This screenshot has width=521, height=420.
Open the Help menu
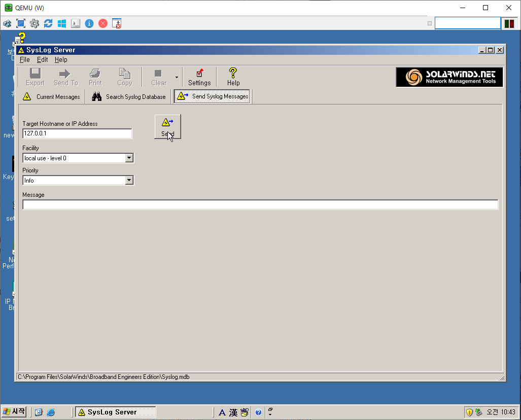(x=61, y=59)
